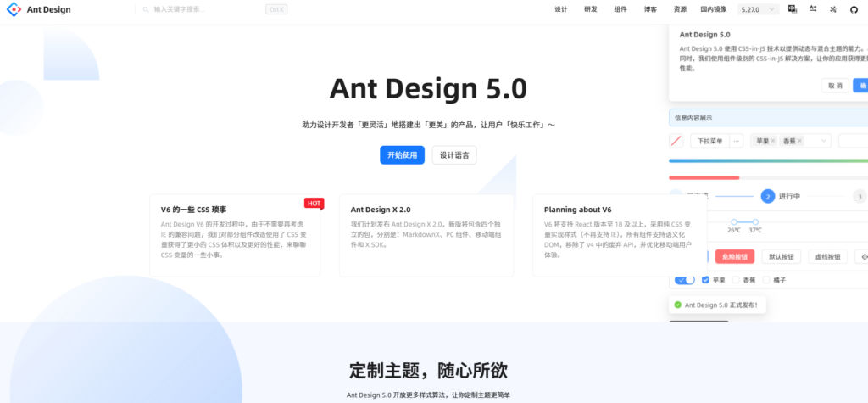The height and width of the screenshot is (403, 868).
Task: Check the 香蕉 checkbox
Action: point(736,280)
